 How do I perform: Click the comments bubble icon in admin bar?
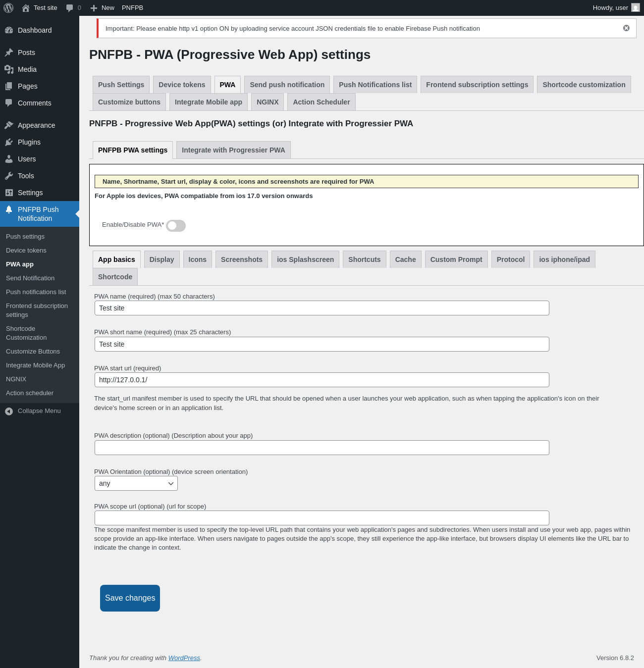point(70,8)
